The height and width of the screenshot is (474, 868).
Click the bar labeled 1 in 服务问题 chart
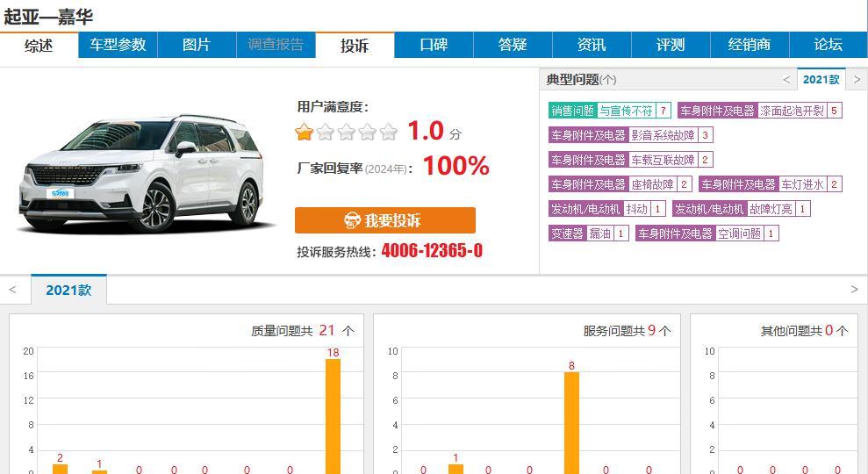(x=456, y=469)
